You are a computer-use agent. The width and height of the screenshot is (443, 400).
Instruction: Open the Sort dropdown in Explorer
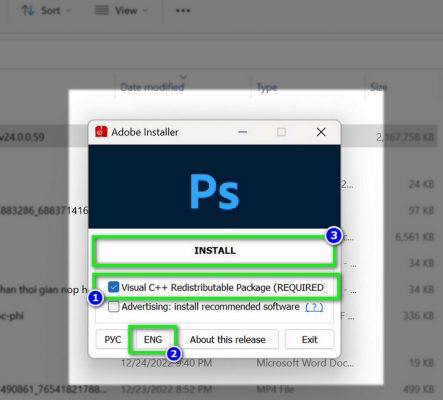(46, 11)
